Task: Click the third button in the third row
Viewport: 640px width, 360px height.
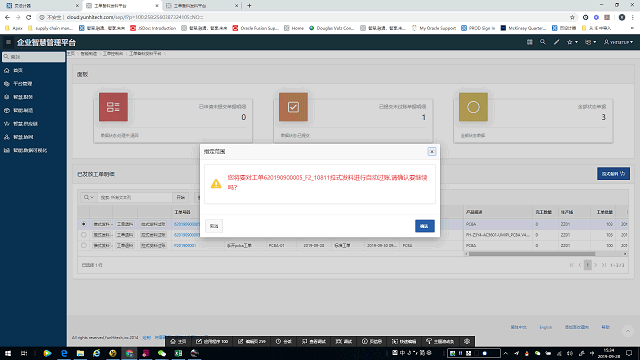Action: [x=153, y=246]
